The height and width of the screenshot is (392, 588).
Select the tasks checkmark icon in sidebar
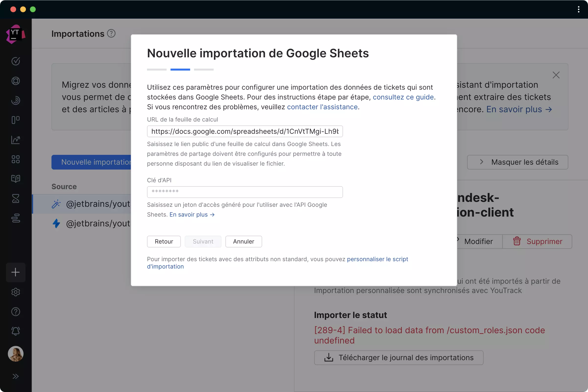(x=15, y=61)
